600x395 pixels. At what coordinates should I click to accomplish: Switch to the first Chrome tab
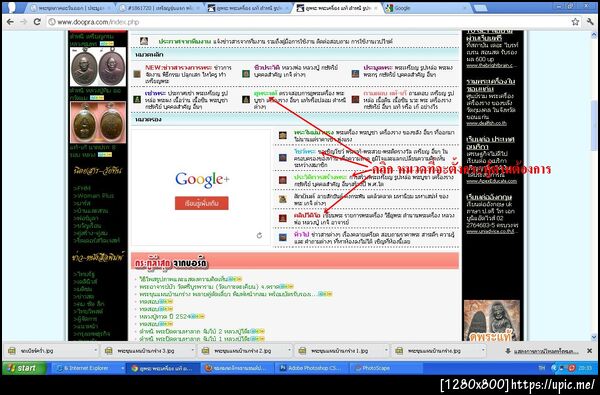pos(71,8)
